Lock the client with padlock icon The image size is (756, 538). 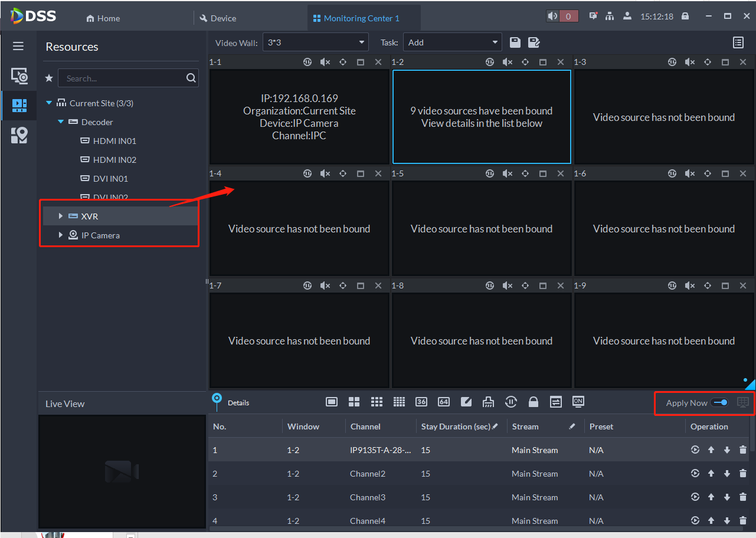click(685, 17)
